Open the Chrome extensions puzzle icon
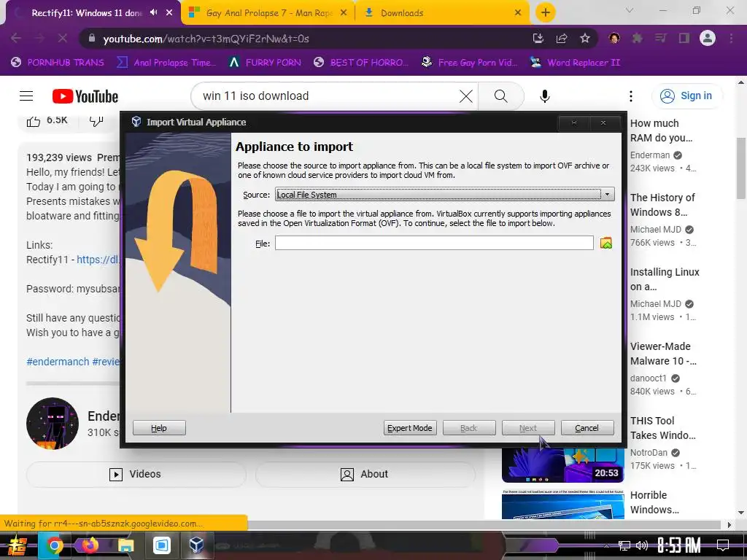The image size is (747, 560). 637,38
